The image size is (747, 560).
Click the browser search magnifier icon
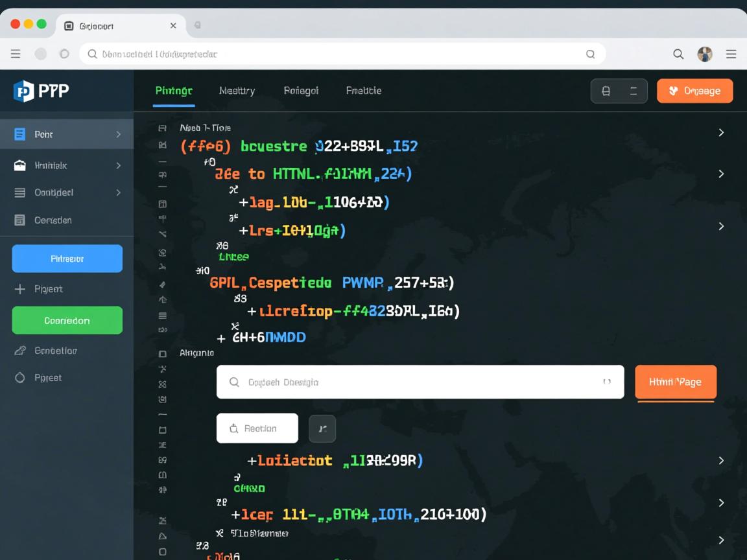pos(678,54)
